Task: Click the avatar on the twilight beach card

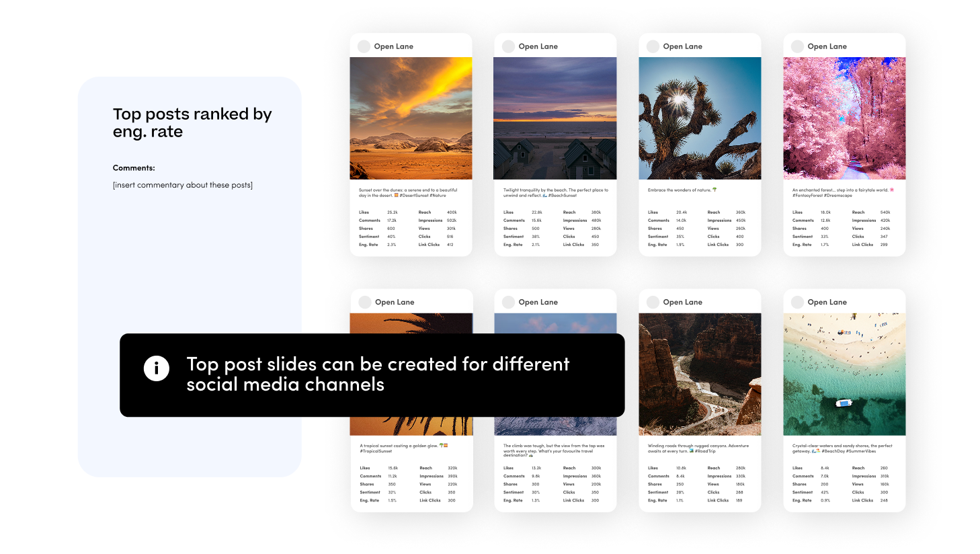Action: (x=508, y=46)
